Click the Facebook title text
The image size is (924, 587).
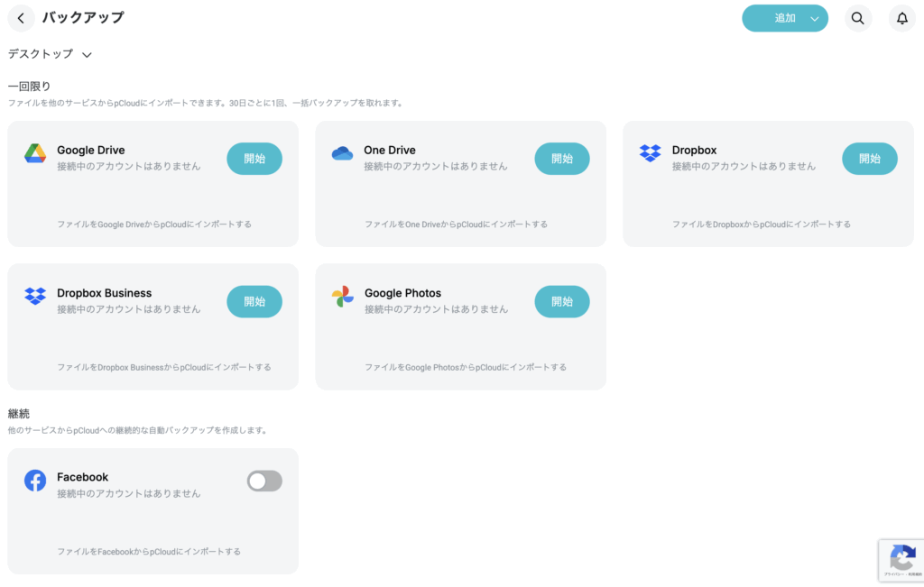click(x=82, y=477)
